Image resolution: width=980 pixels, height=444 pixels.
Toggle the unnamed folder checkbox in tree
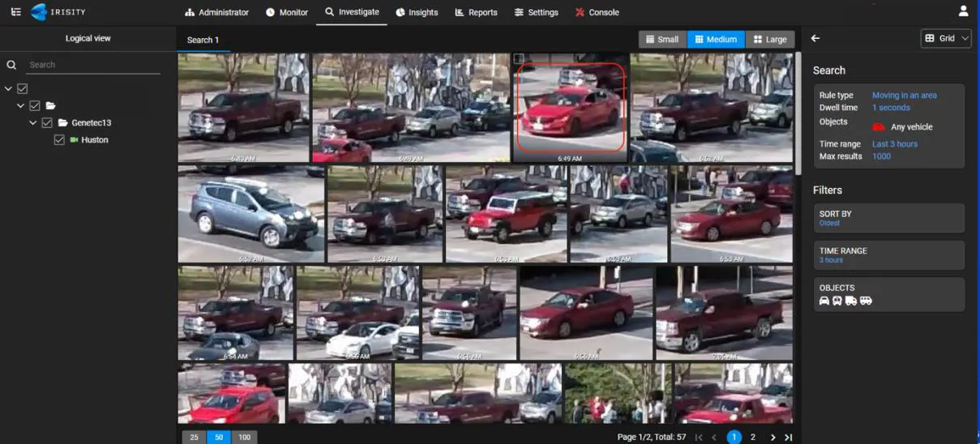35,105
